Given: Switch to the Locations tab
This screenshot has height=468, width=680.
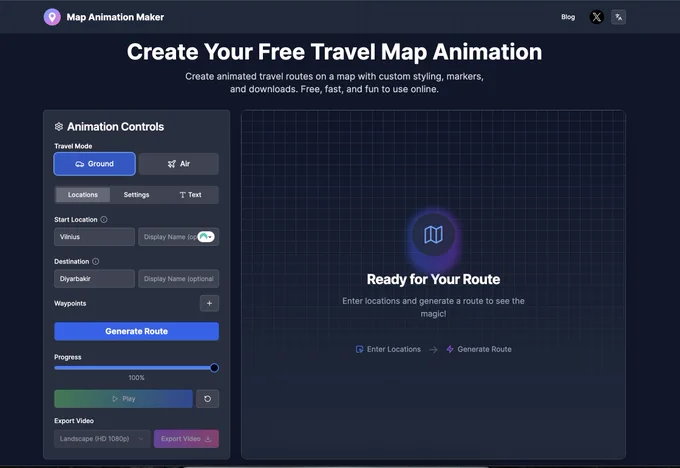Looking at the screenshot, I should tap(83, 195).
